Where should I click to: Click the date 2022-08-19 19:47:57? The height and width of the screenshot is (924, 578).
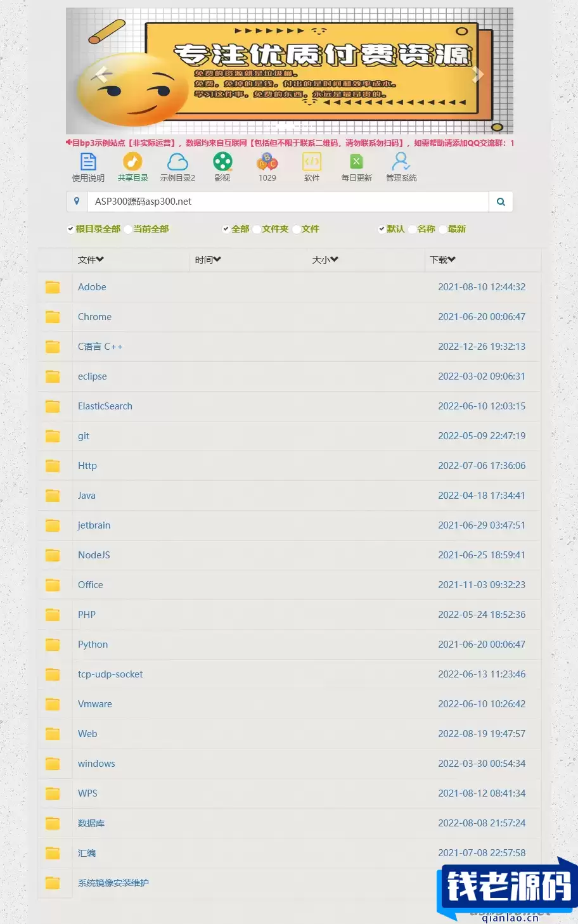click(x=482, y=734)
